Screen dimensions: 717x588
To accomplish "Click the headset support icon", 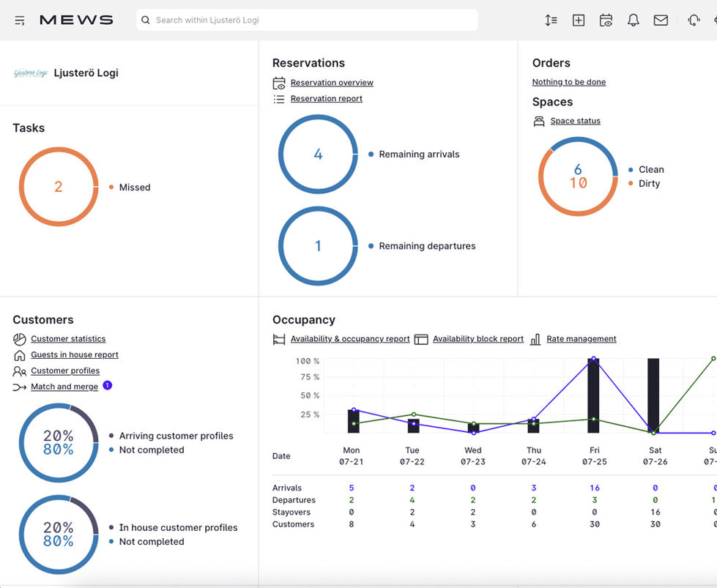I will (694, 20).
